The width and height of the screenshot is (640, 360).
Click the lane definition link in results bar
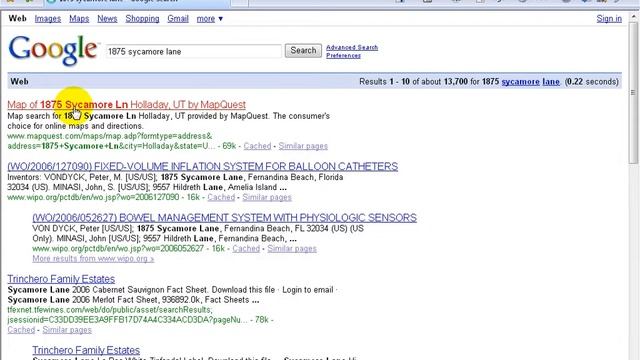coord(551,82)
